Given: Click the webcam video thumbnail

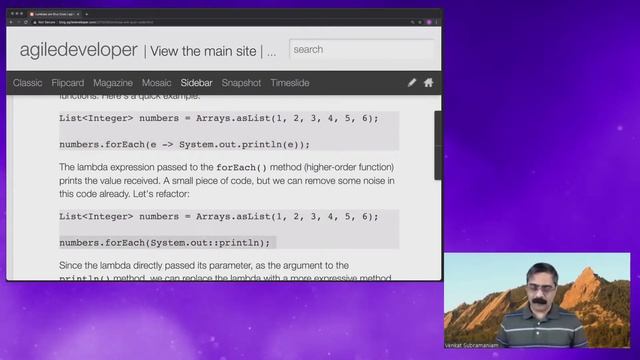Looking at the screenshot, I should coord(537,300).
